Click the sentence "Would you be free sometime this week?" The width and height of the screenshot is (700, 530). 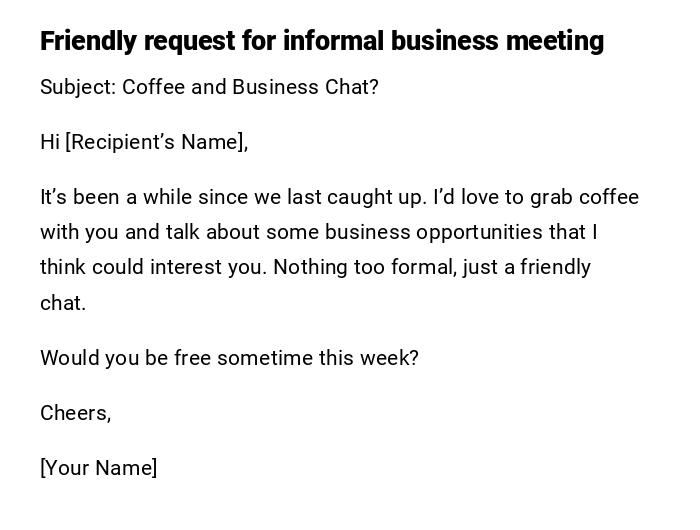(x=229, y=358)
